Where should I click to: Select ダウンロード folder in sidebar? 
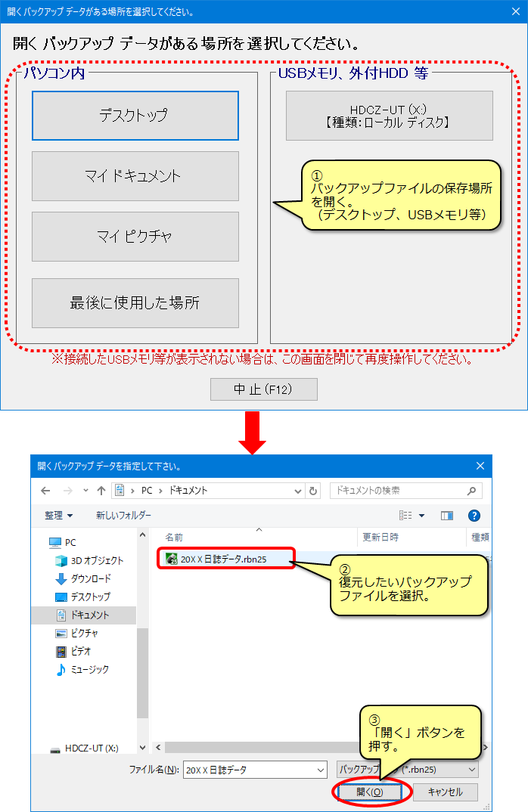tap(91, 579)
